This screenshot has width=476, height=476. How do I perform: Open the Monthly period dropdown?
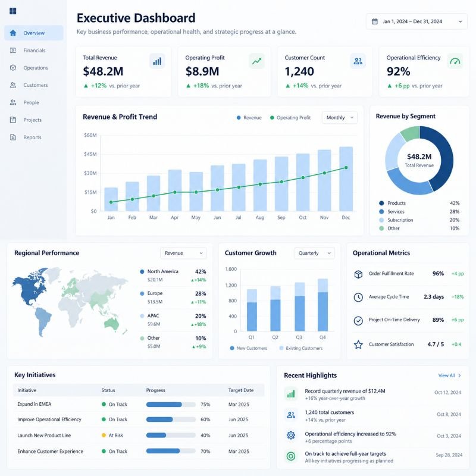339,117
